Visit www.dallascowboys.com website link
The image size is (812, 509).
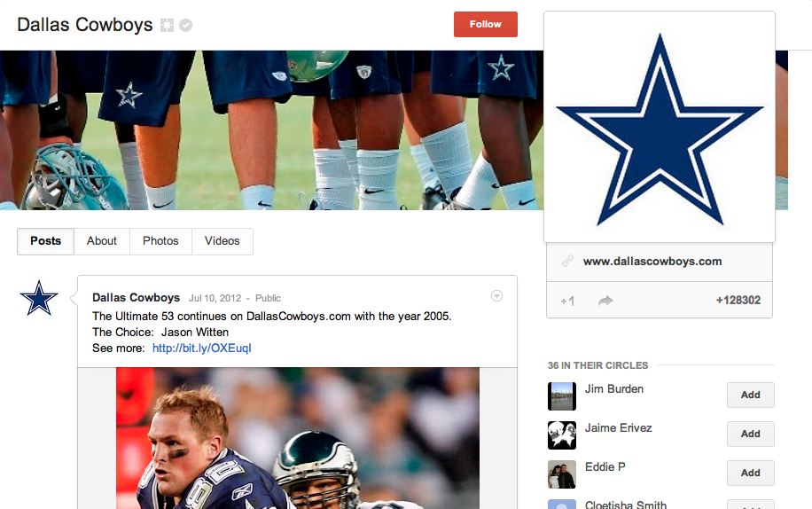click(652, 262)
